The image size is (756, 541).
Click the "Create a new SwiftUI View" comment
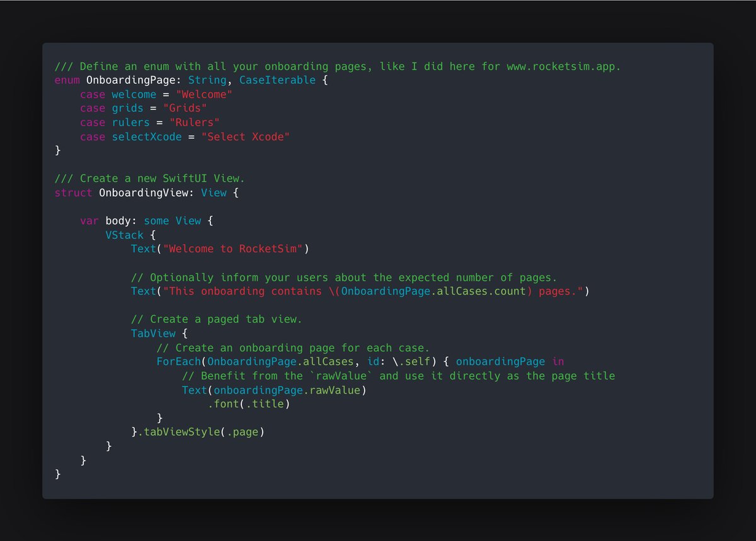150,178
